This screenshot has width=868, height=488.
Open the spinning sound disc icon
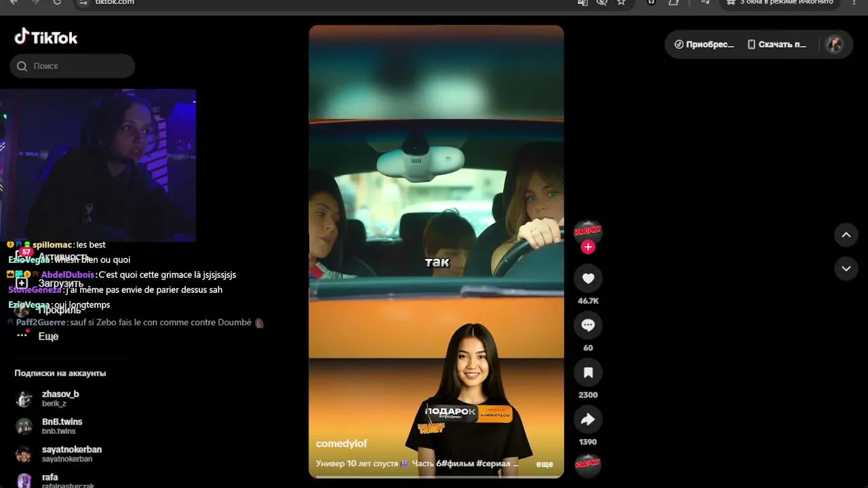[588, 464]
